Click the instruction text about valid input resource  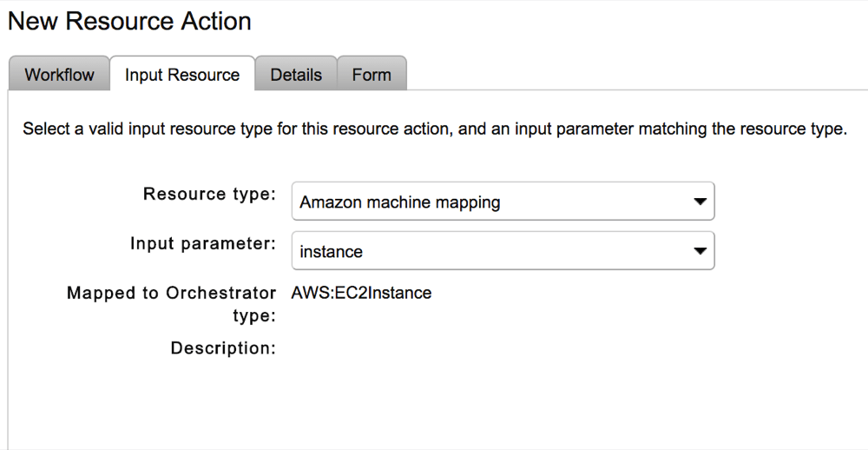pyautogui.click(x=260, y=129)
